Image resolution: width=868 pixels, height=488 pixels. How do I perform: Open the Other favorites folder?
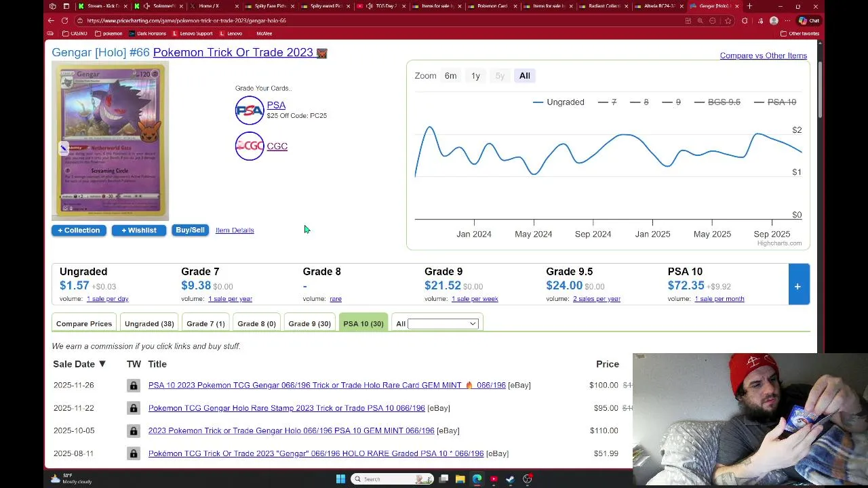click(800, 33)
